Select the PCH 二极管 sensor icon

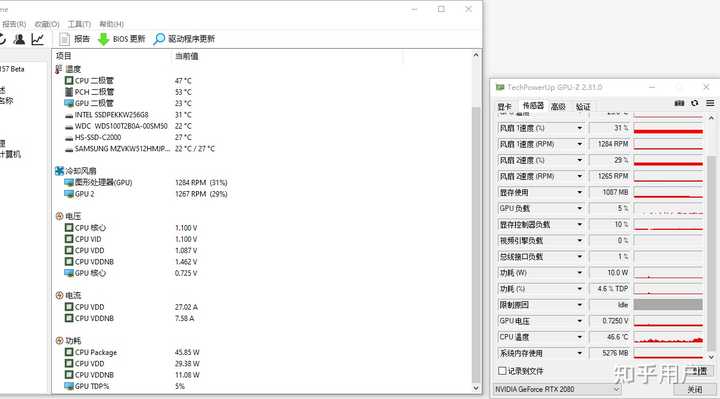[69, 92]
